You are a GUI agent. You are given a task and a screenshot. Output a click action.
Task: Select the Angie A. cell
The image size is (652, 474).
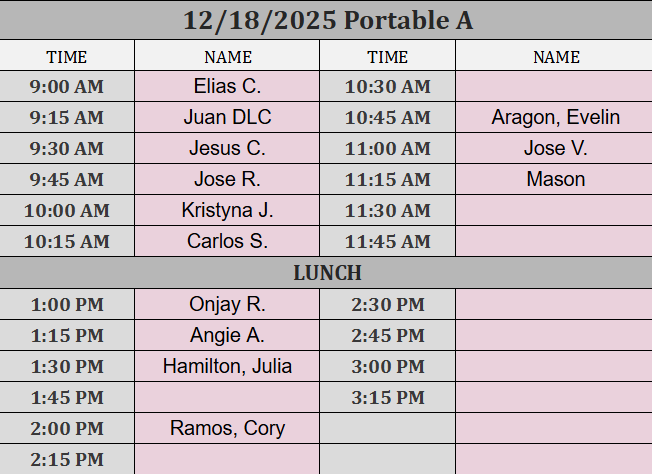point(227,336)
